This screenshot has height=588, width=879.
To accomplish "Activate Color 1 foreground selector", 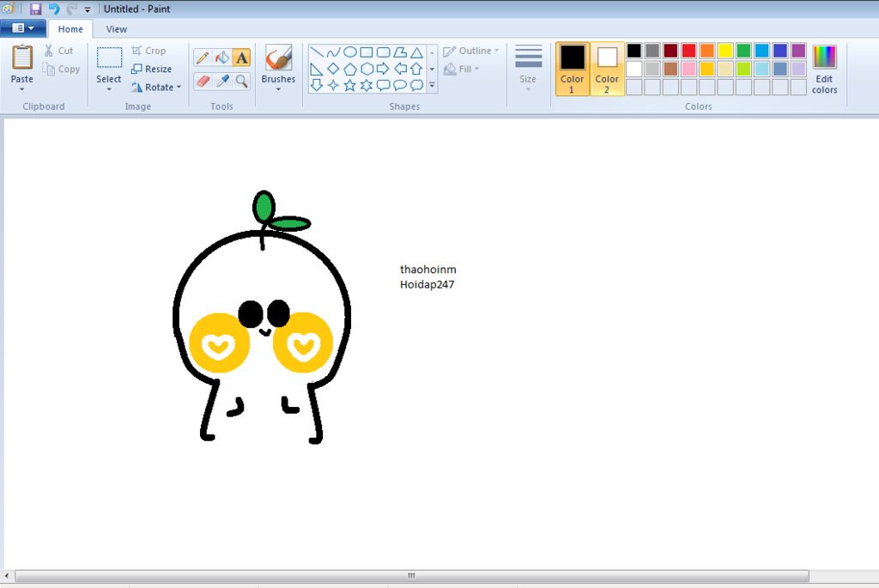I will coord(572,69).
